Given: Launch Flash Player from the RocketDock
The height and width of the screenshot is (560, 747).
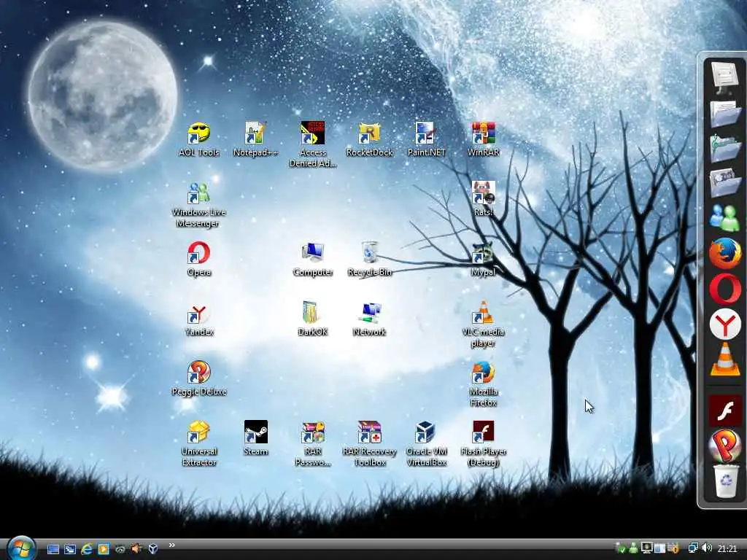Looking at the screenshot, I should pyautogui.click(x=725, y=411).
